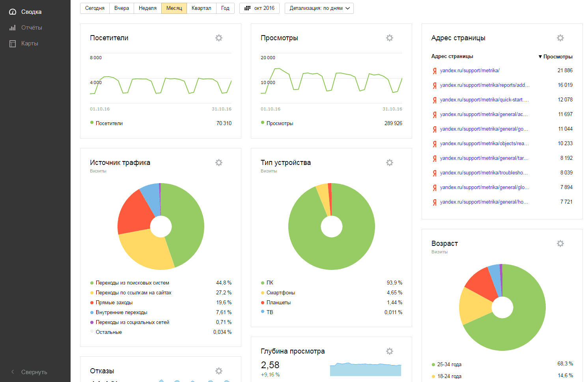This screenshot has width=588, height=382.
Task: Click yellow dot for Переходы по ссылкам на сайтах
Action: 92,292
